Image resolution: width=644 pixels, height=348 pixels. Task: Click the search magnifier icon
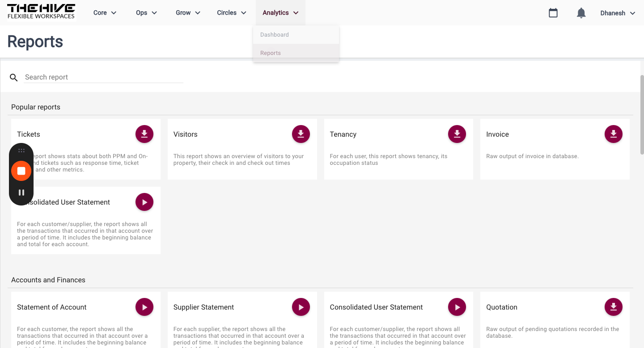click(x=14, y=78)
